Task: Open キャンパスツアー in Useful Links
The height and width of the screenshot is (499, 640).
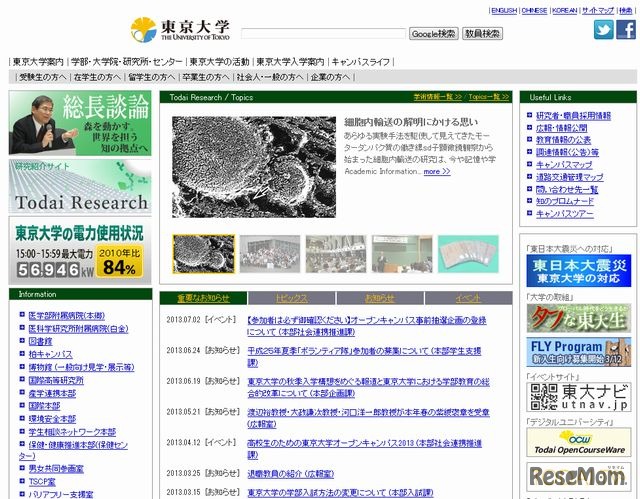Action: coord(565,213)
